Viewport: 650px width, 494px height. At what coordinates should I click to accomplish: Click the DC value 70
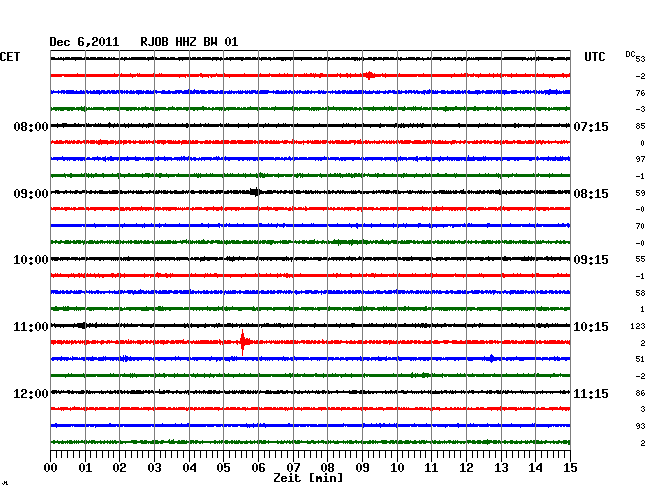[x=640, y=226]
